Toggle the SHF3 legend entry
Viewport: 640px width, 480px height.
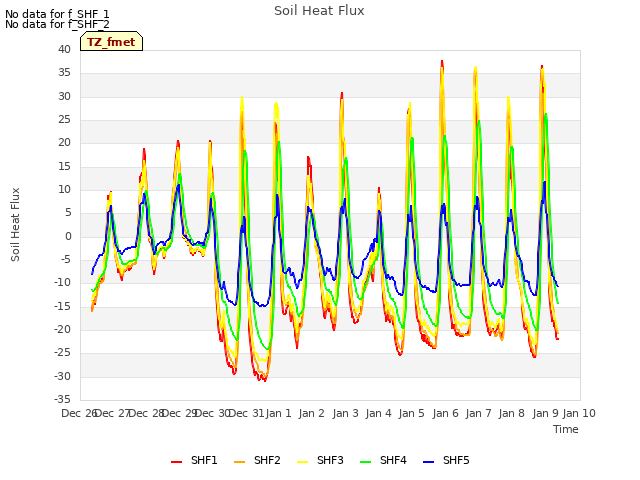point(320,461)
